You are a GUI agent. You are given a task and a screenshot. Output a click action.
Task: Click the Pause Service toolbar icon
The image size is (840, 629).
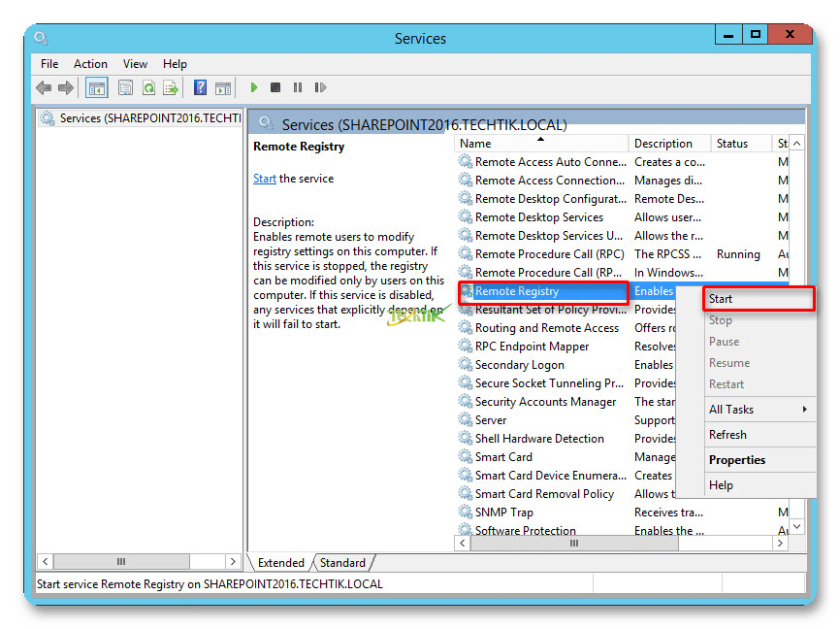pyautogui.click(x=297, y=88)
